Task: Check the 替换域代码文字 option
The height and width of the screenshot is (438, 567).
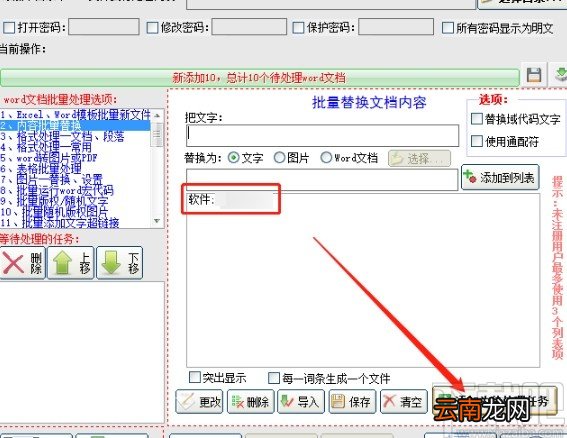Action: (x=477, y=119)
